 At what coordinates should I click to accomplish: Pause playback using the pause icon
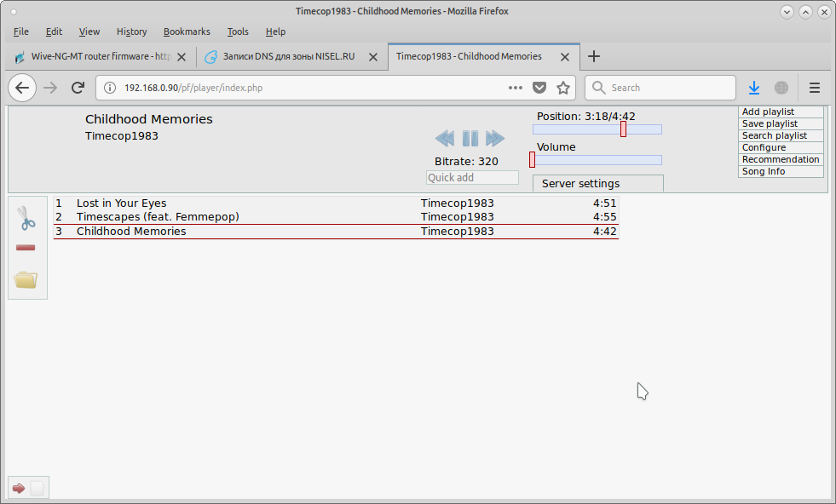[470, 139]
